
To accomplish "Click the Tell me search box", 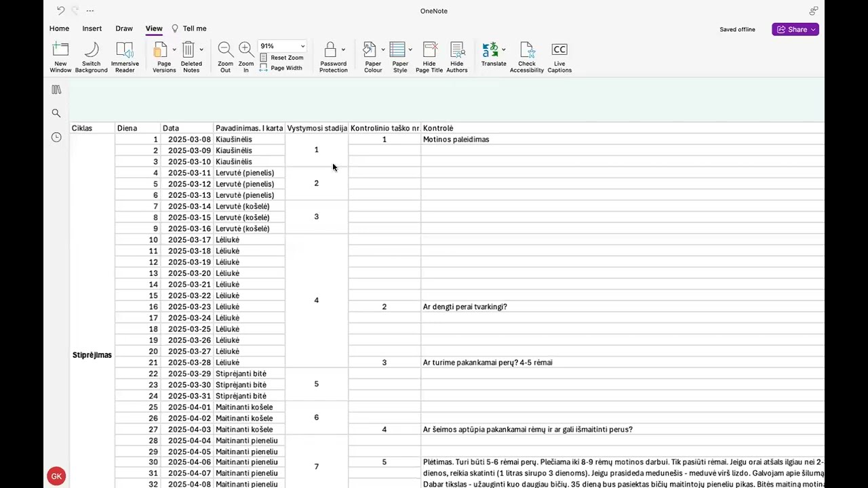I will [189, 28].
